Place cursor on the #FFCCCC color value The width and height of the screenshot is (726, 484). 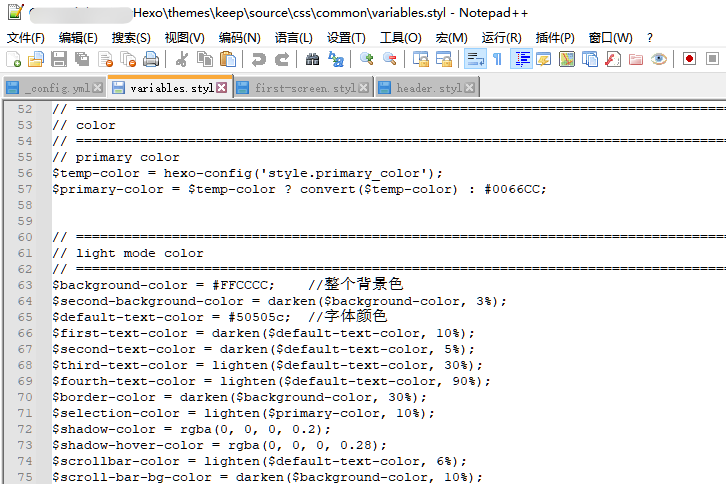point(239,285)
